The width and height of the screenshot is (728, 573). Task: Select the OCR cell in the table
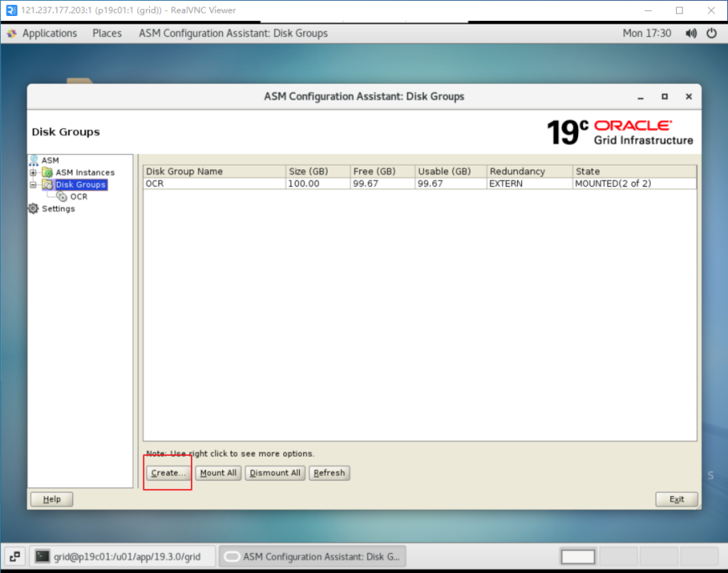(214, 183)
